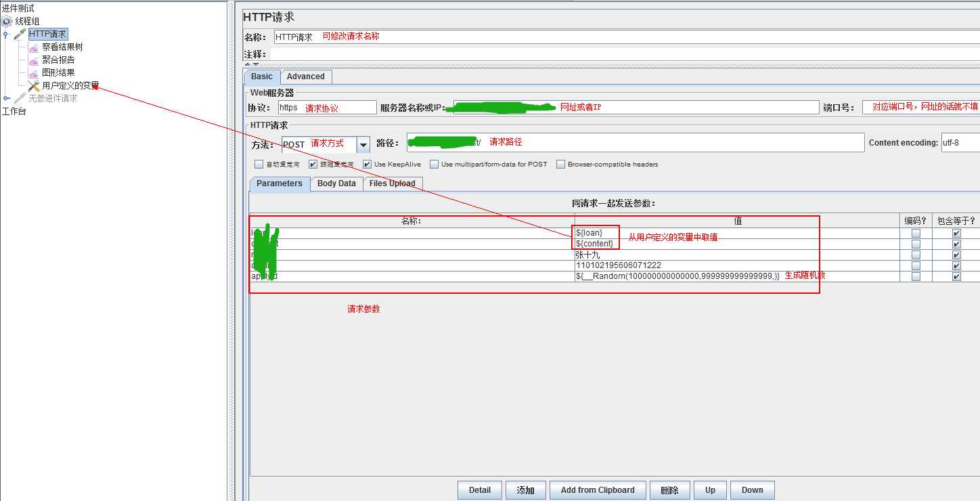Image resolution: width=980 pixels, height=501 pixels.
Task: Focus the 路径 path field
Action: click(x=636, y=142)
